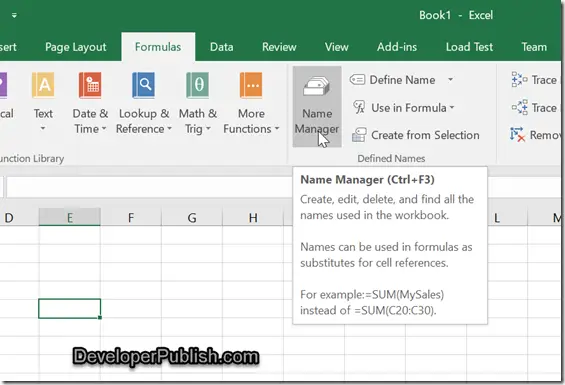565x385 pixels.
Task: Click the second Trace arrows icon
Action: click(520, 107)
